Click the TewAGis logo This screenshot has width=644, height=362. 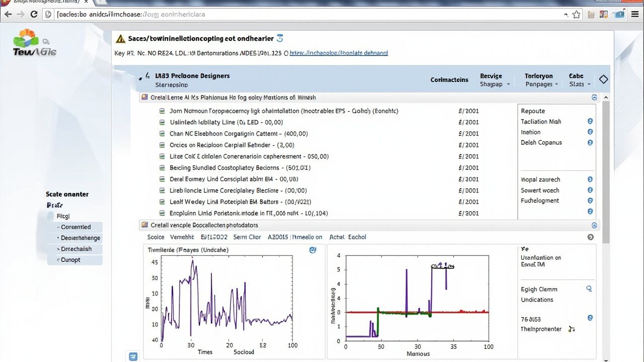(x=34, y=43)
